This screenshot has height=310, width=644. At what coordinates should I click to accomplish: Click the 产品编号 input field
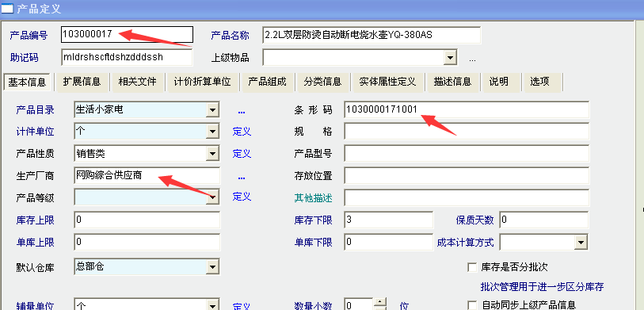[127, 35]
